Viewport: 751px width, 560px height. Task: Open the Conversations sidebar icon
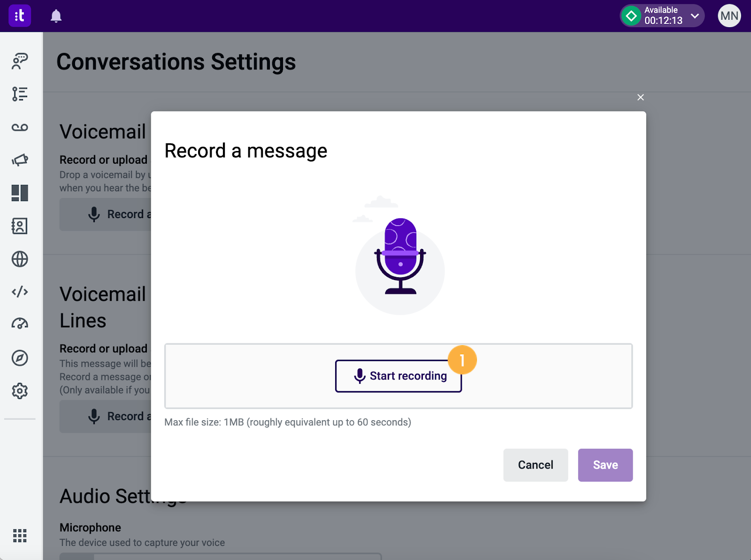[x=20, y=61]
